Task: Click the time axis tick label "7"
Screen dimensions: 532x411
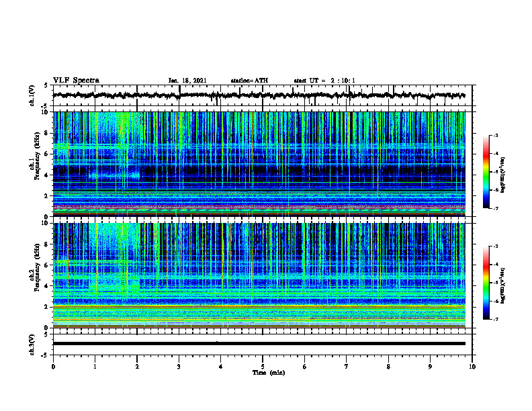Action: pos(347,367)
